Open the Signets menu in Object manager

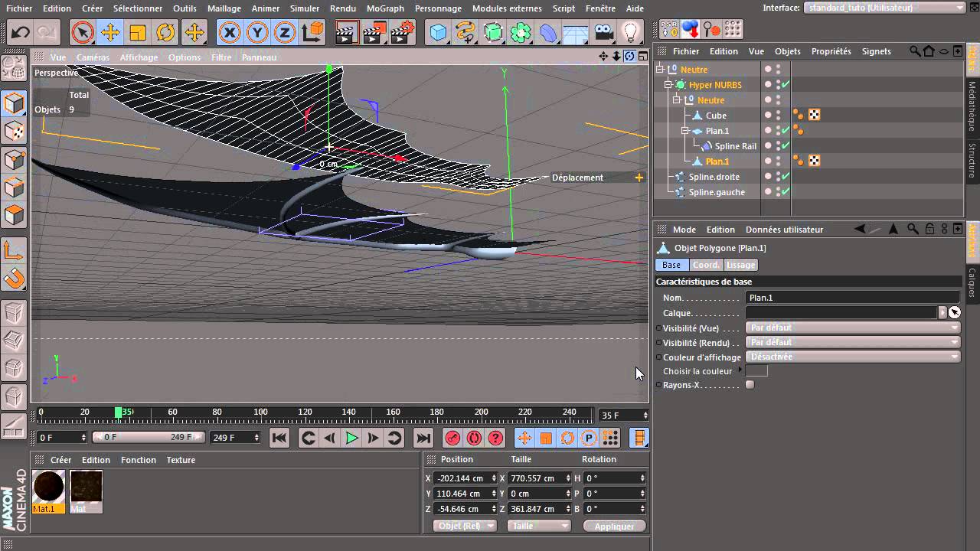click(x=876, y=51)
